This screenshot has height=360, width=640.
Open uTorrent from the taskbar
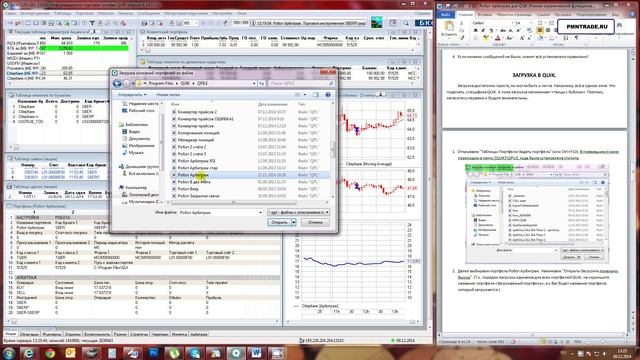174,353
